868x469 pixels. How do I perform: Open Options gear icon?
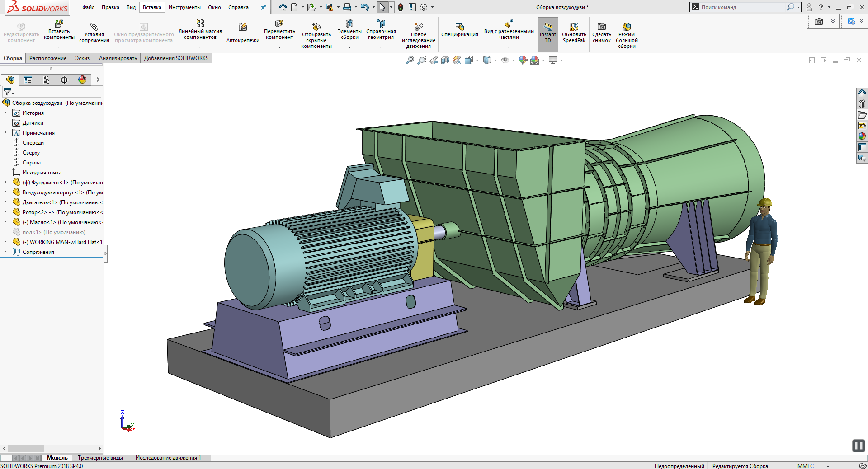point(424,7)
